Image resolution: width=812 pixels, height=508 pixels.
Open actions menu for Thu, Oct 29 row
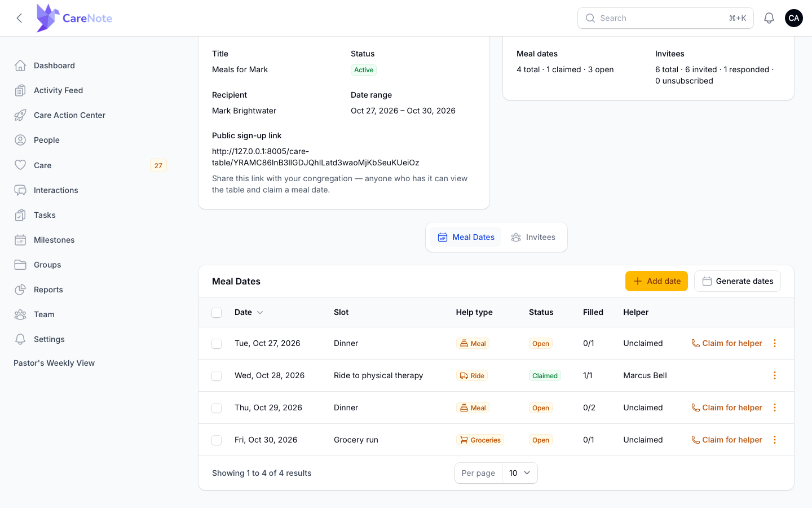click(x=775, y=408)
